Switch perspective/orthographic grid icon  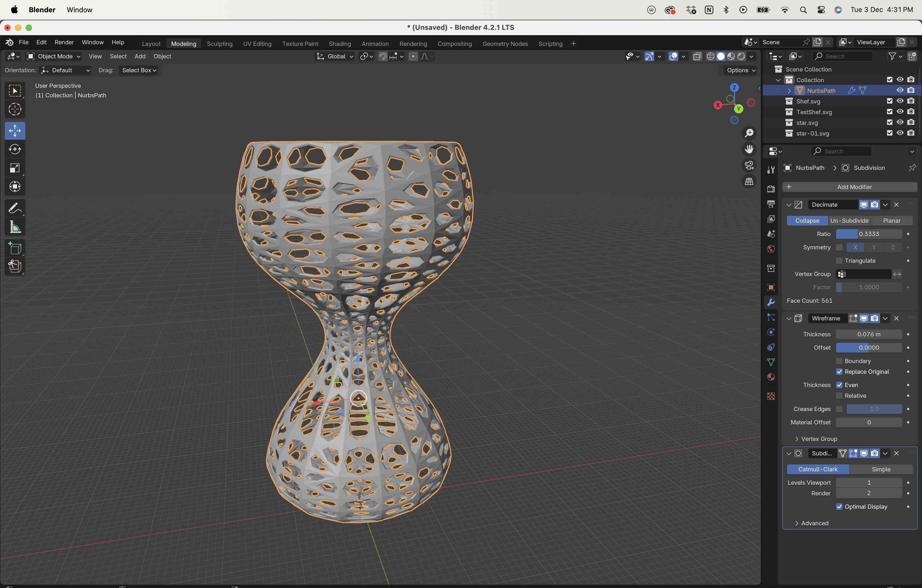point(749,181)
